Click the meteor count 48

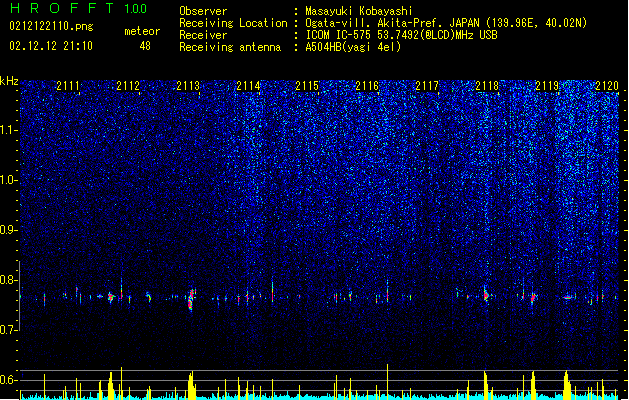[145, 46]
